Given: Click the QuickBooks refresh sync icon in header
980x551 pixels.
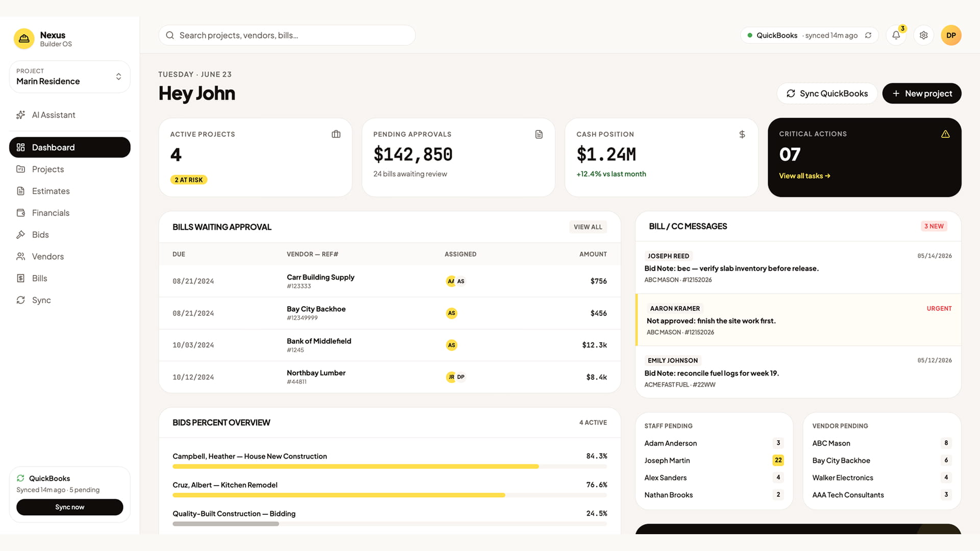Looking at the screenshot, I should coord(868,35).
